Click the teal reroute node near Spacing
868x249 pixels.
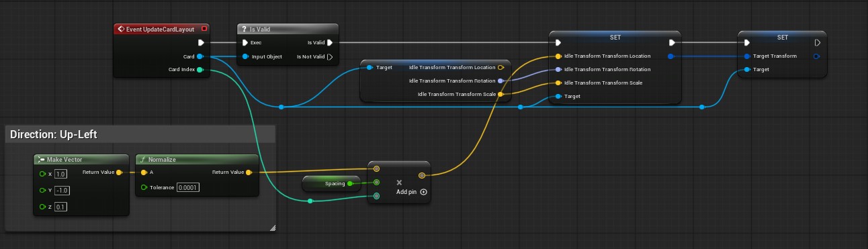tap(310, 201)
